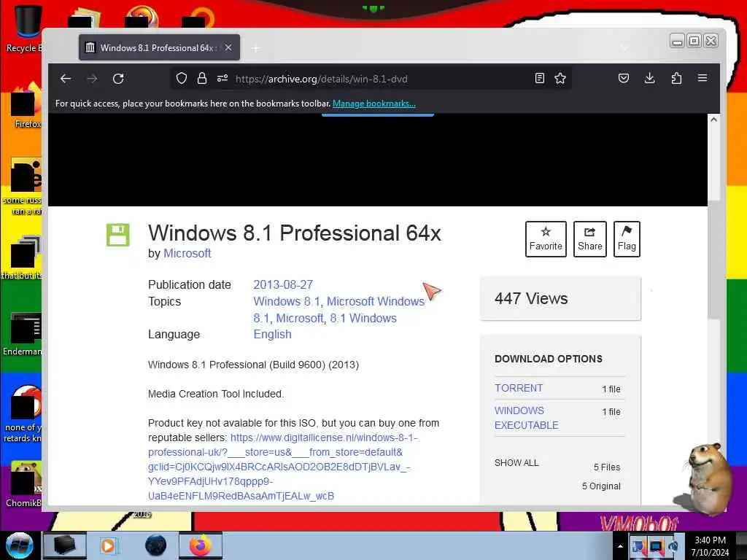Open the media player taskbar icon

tap(108, 545)
